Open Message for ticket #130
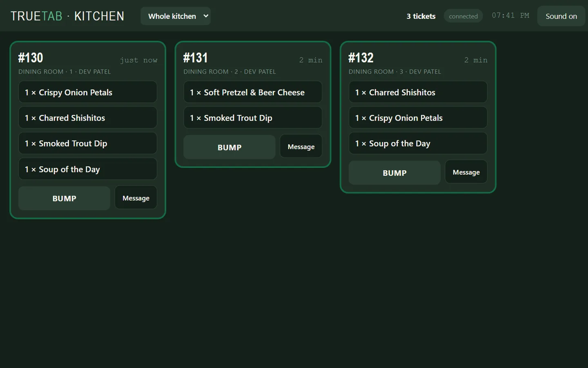The width and height of the screenshot is (588, 368). pos(136,198)
